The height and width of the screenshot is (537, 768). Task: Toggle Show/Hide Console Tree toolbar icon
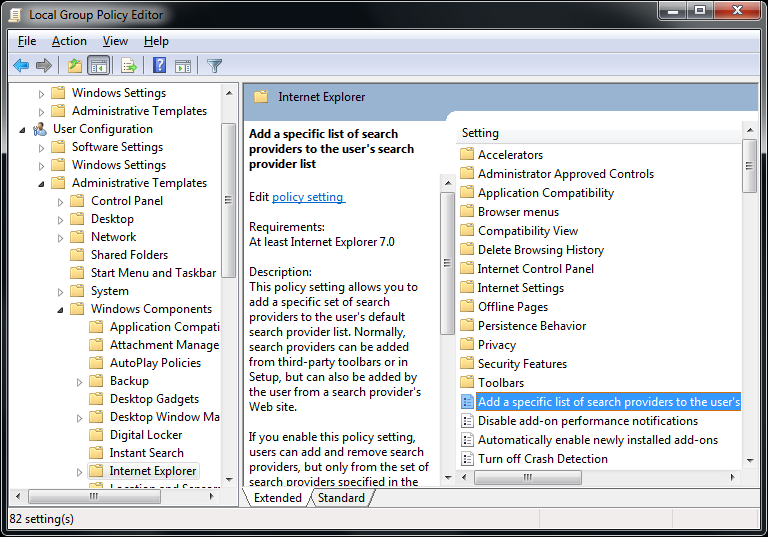tap(98, 65)
